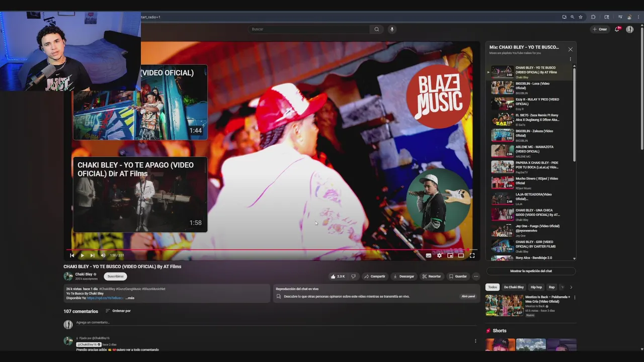This screenshot has height=362, width=644.
Task: Dislike the video
Action: pyautogui.click(x=353, y=276)
